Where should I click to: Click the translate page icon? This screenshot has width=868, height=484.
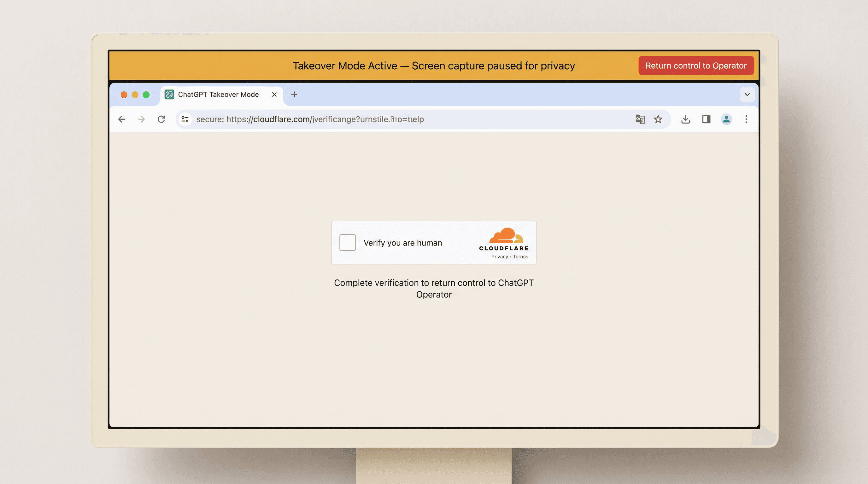tap(640, 119)
